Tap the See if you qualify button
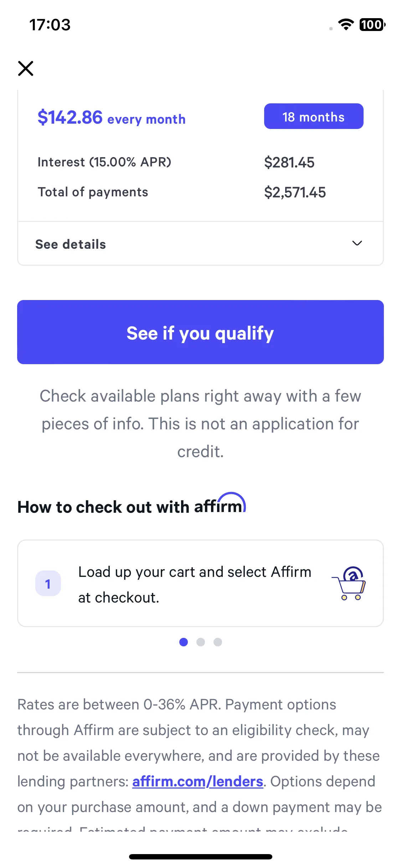The image size is (401, 868). [x=200, y=332]
